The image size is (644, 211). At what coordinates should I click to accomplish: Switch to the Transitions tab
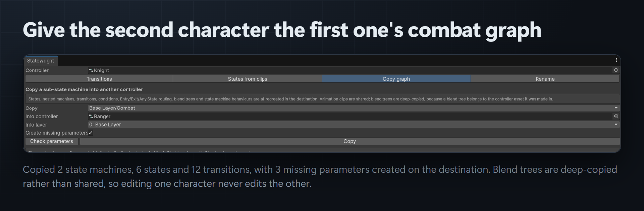[x=99, y=79]
